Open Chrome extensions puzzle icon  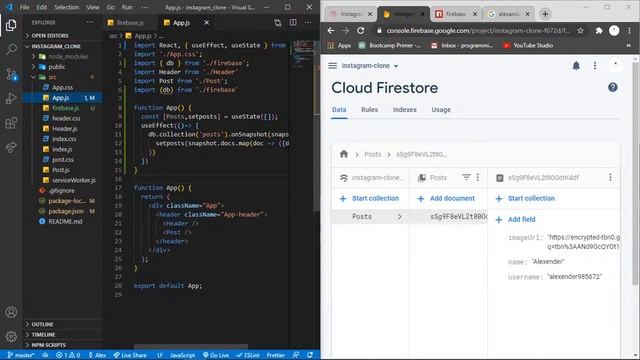[x=599, y=31]
